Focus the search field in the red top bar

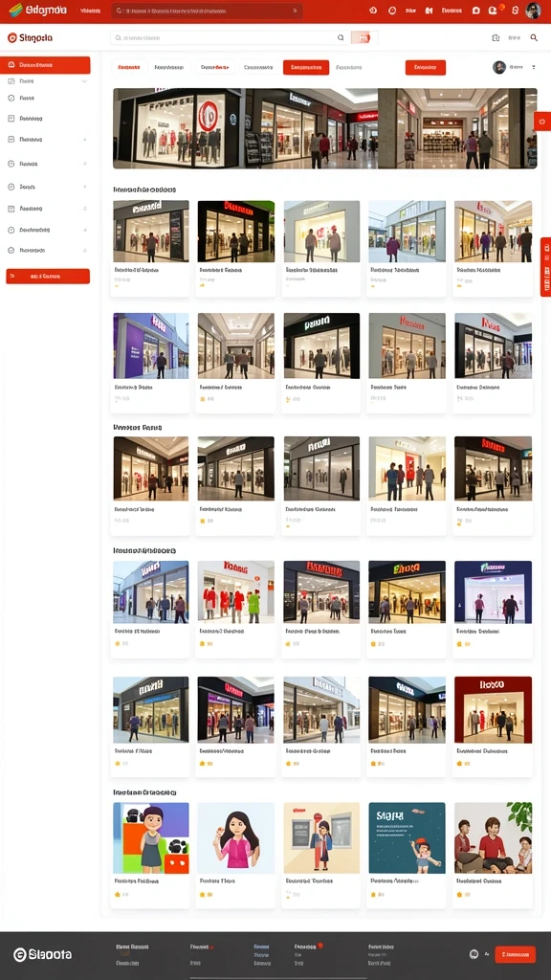pos(207,11)
